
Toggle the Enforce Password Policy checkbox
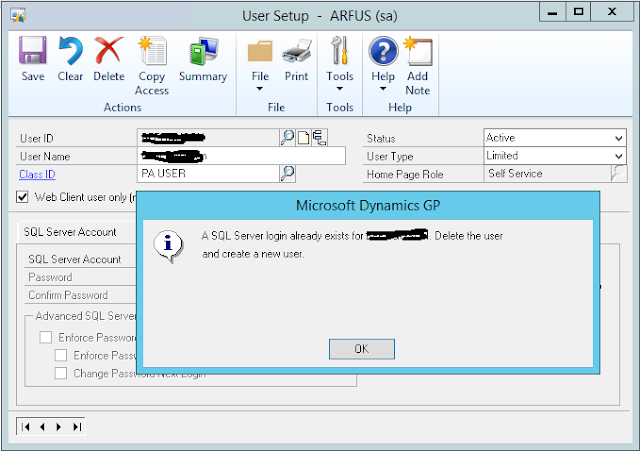click(x=46, y=338)
